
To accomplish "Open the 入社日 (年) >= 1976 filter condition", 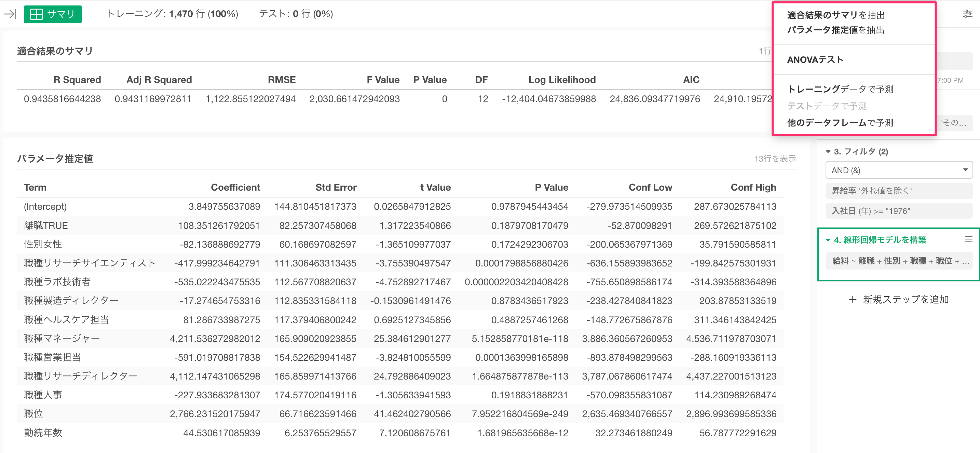I will pos(899,211).
